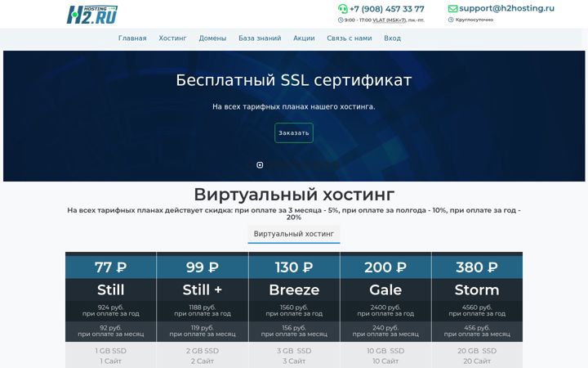
Task: Click the clock icon beside working hours
Action: click(x=341, y=20)
